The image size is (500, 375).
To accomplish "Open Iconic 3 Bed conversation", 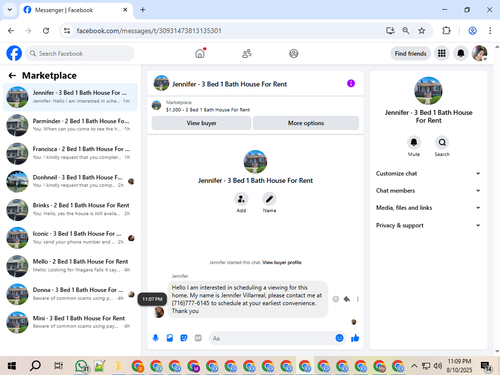I will (70, 238).
